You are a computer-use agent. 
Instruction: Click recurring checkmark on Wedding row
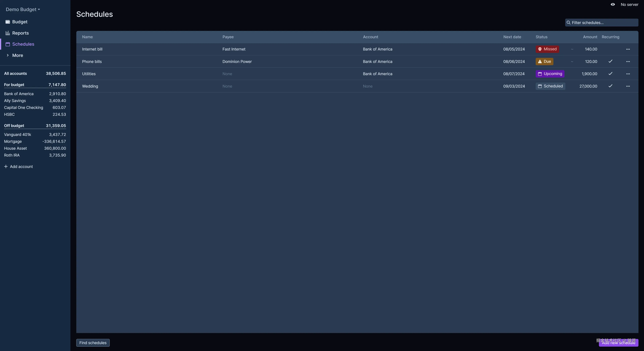(610, 86)
